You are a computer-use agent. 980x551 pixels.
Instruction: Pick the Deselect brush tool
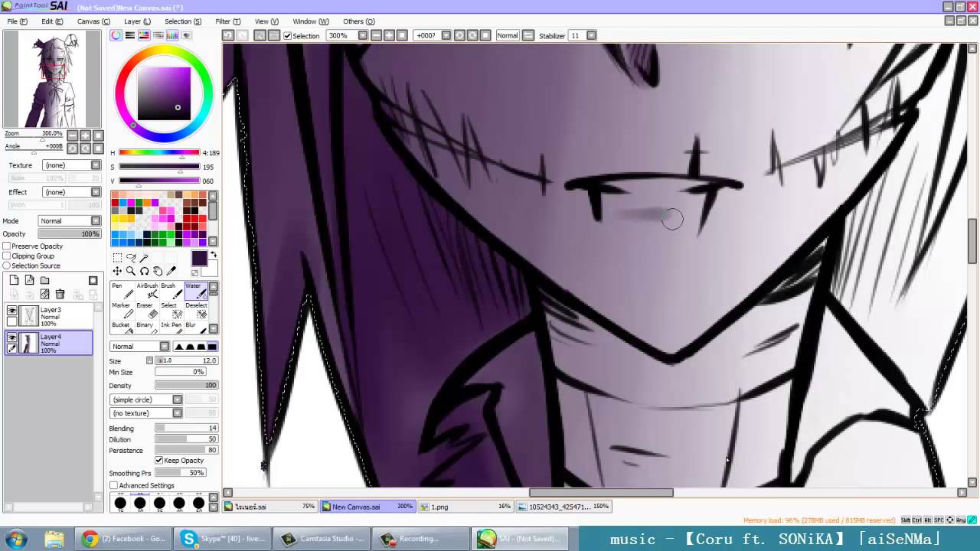(195, 310)
